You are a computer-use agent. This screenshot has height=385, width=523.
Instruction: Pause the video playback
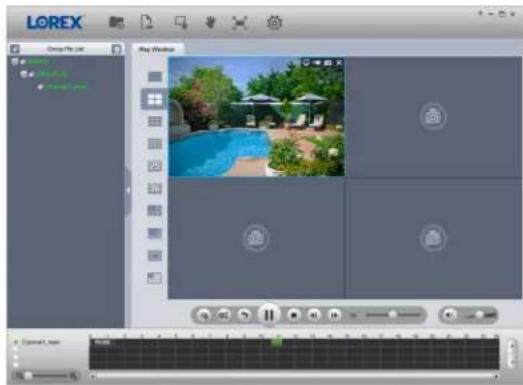point(269,315)
